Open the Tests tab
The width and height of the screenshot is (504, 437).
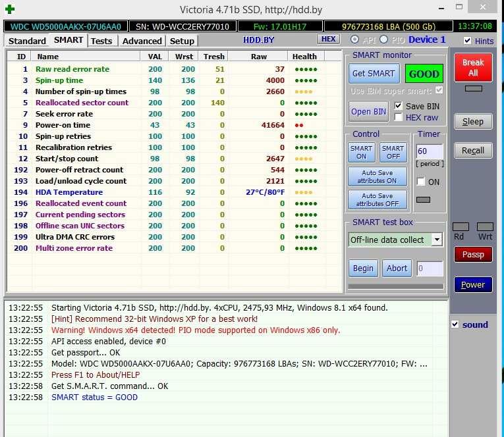tap(101, 41)
